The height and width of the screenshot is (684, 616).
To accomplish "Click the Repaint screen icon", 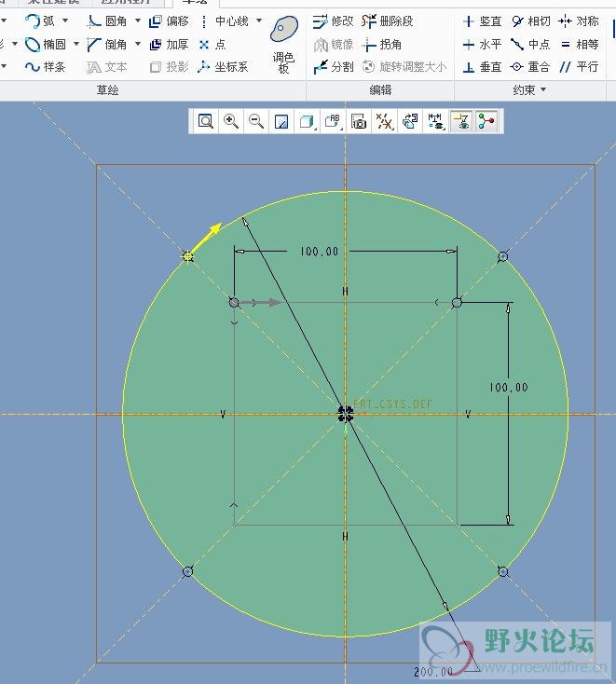I will 281,121.
